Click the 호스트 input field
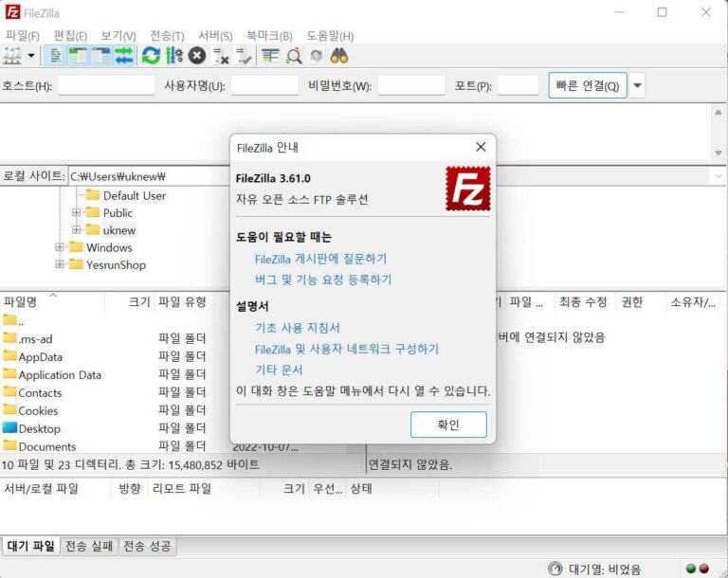 point(105,86)
